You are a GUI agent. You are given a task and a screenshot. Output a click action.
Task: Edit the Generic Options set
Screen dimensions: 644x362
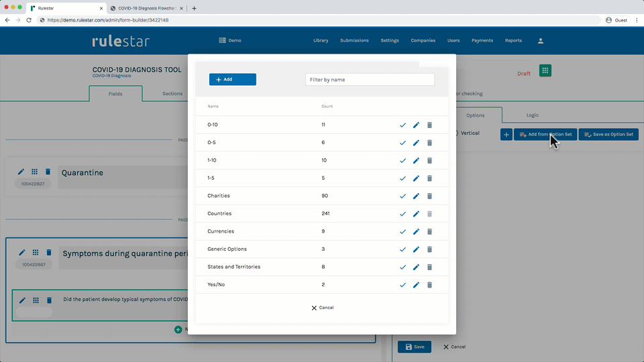(x=416, y=249)
